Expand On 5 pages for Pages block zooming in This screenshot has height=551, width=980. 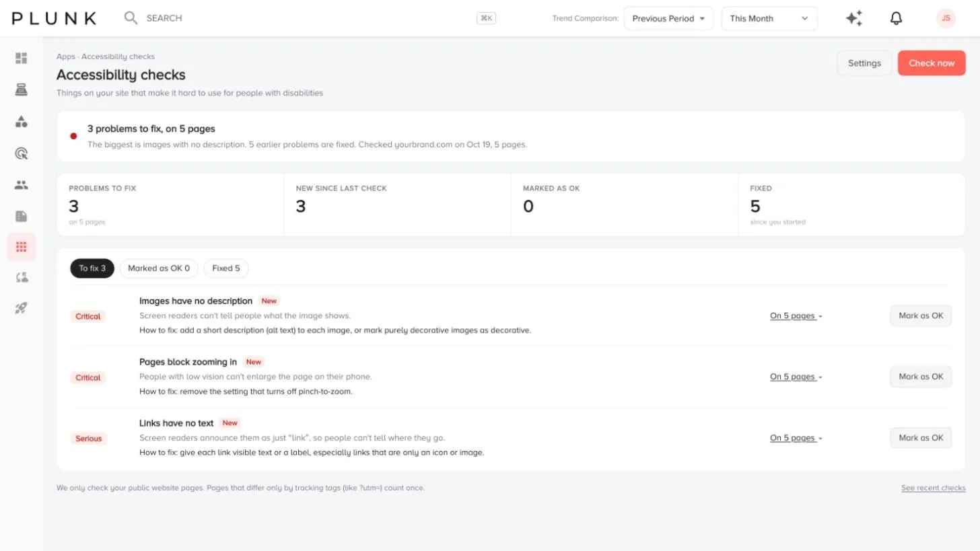coord(796,377)
